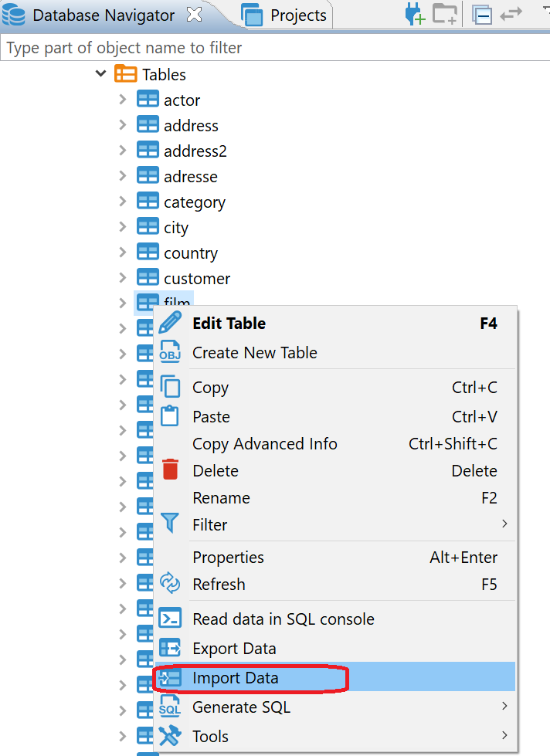
Task: Click the new connection plus icon in toolbar
Action: point(414,13)
